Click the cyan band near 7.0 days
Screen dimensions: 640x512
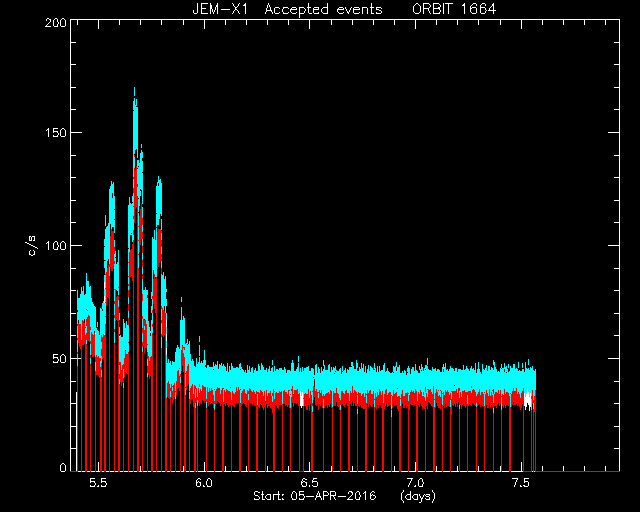click(x=416, y=380)
